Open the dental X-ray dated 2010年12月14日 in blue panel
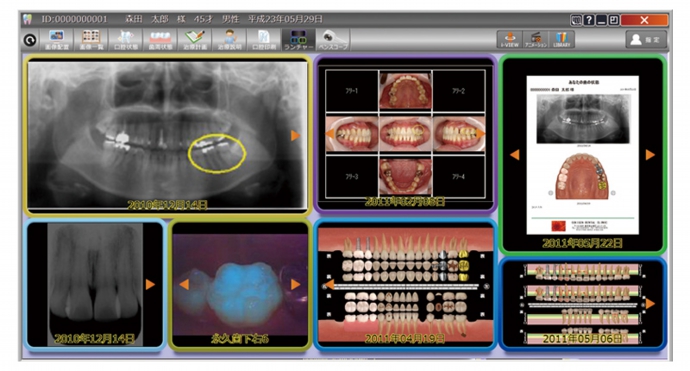 95,284
